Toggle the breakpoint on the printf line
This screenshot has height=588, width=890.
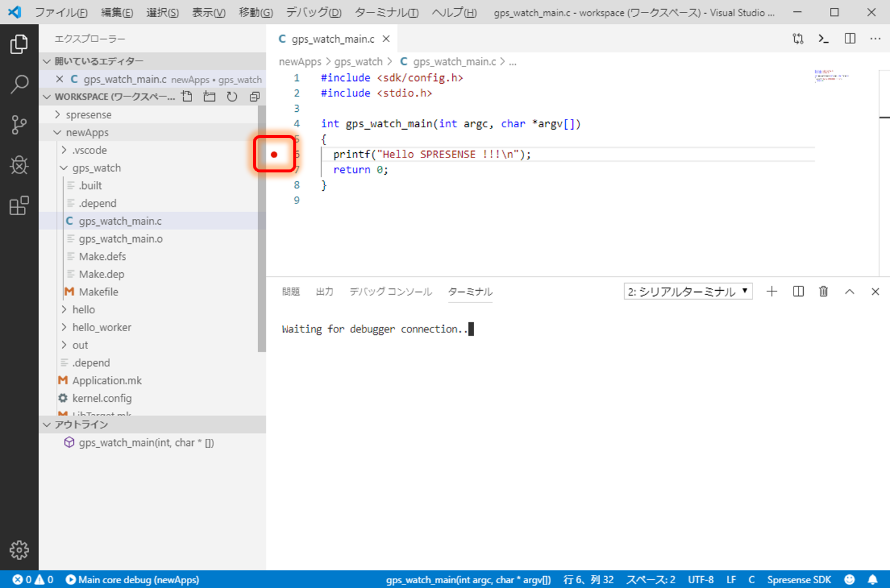pos(274,155)
